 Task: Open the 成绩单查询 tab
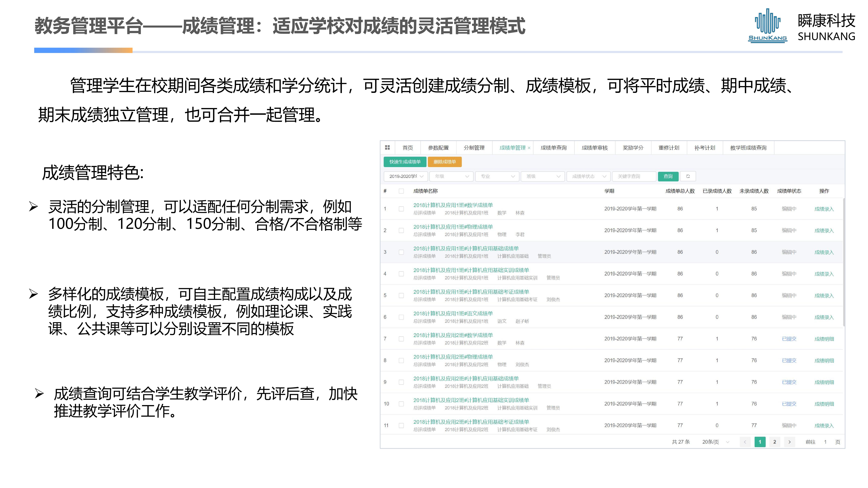554,148
